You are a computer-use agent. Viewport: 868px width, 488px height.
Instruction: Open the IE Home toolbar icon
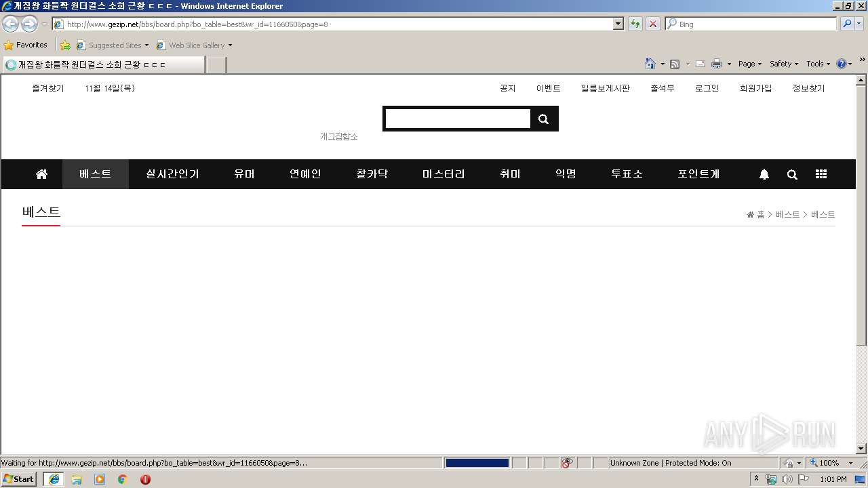click(x=650, y=64)
